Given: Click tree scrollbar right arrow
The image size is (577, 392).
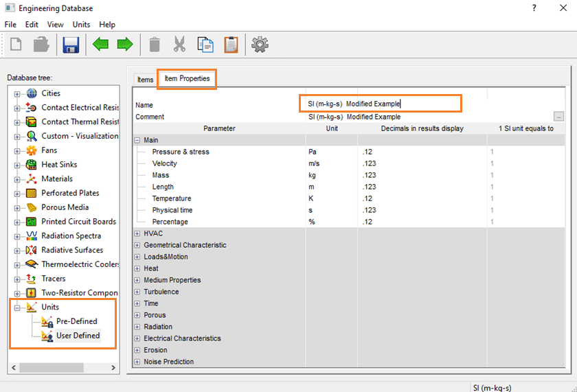Looking at the screenshot, I should 113,368.
